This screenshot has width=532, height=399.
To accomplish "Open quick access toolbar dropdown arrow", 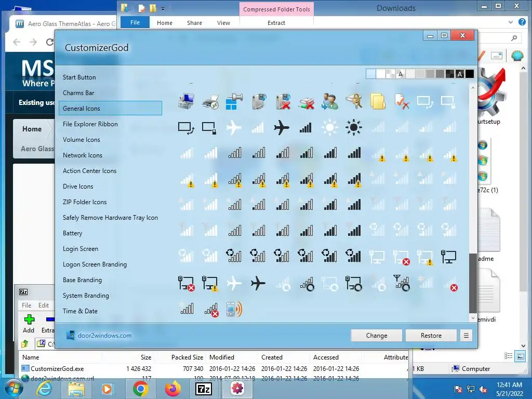I will 163,9.
